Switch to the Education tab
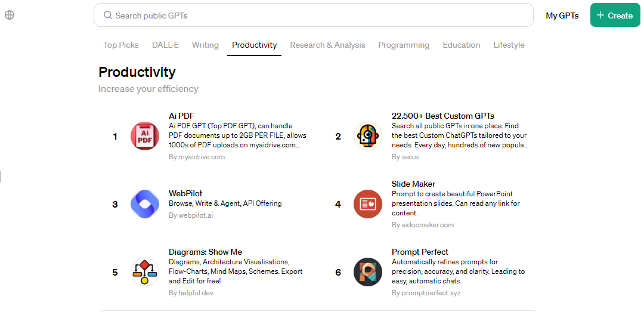This screenshot has height=312, width=644. 461,45
